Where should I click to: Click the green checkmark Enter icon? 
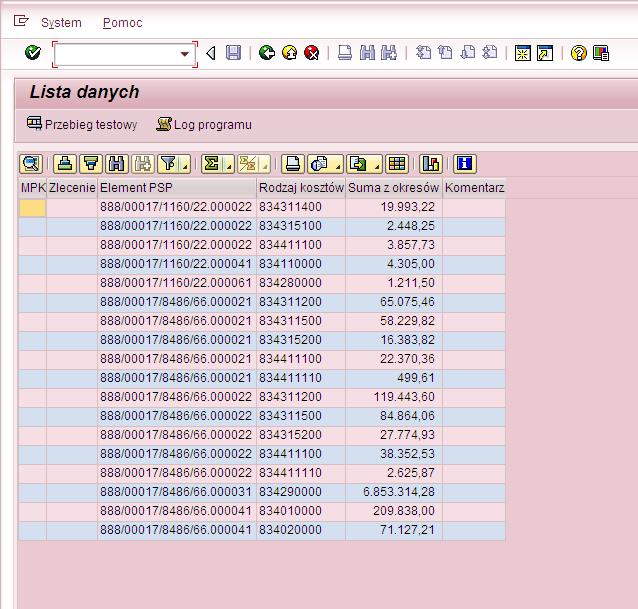coord(33,52)
